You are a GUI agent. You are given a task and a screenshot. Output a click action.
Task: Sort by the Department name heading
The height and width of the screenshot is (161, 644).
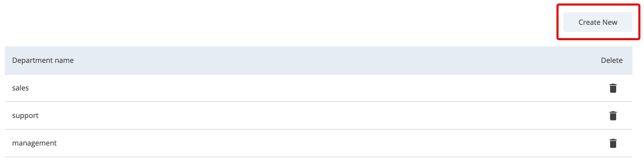(x=43, y=60)
